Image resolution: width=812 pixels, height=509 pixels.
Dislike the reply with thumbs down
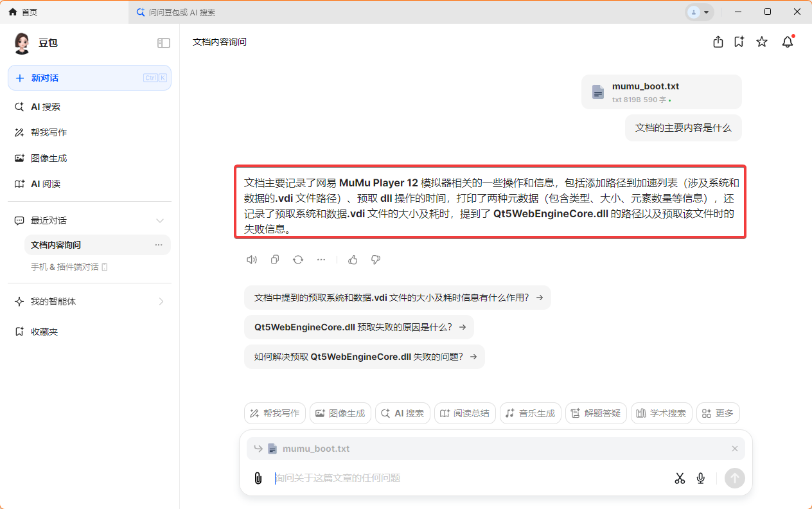(376, 260)
